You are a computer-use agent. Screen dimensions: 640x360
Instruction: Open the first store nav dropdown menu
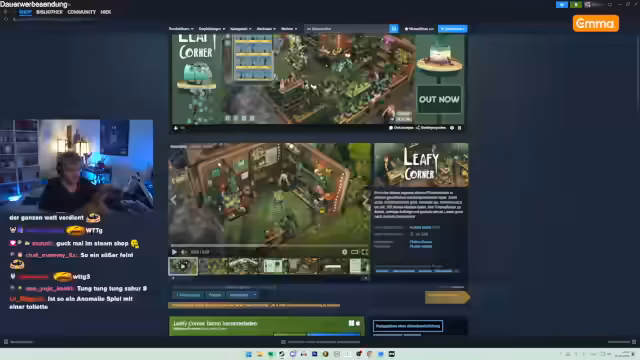181,29
